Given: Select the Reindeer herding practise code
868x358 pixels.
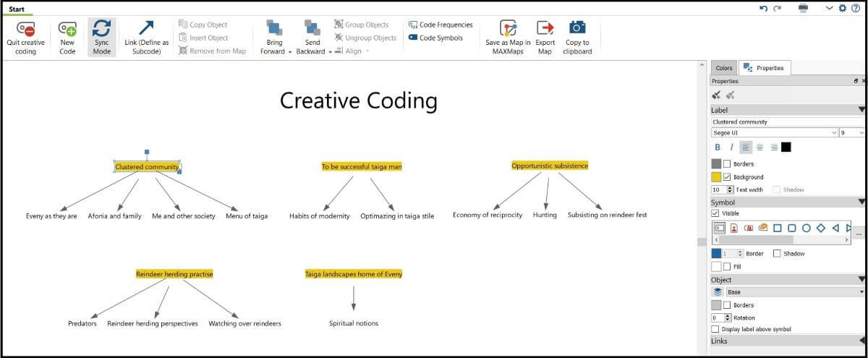Looking at the screenshot, I should 174,274.
